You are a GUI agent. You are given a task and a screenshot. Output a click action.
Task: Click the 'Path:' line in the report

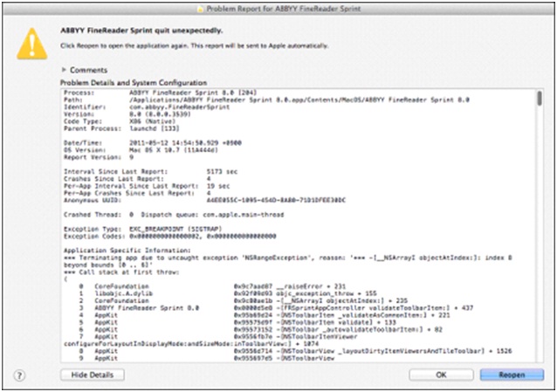click(266, 100)
